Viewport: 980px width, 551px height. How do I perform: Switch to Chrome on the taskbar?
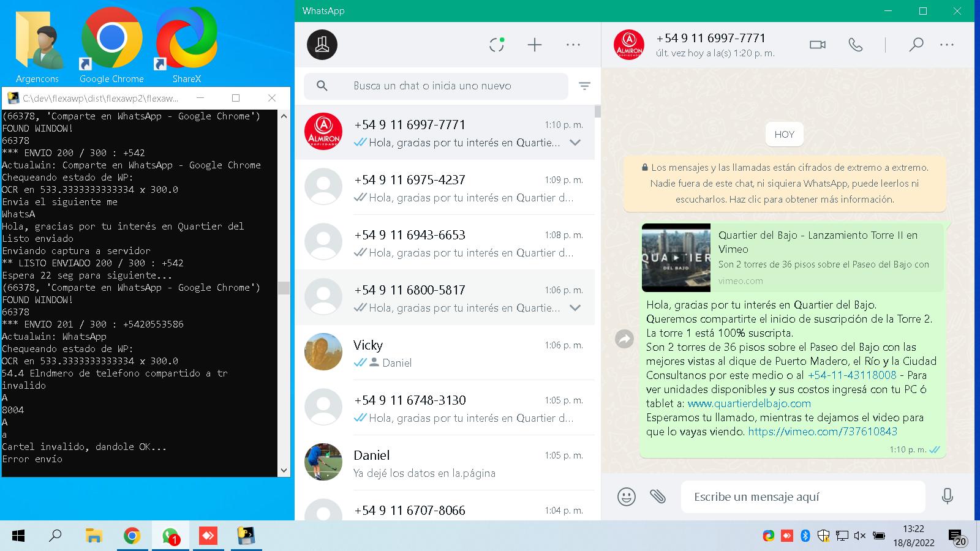pos(132,536)
